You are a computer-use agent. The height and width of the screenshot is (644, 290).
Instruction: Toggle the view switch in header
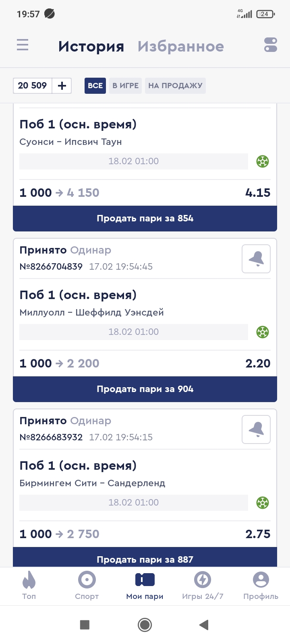tap(271, 45)
